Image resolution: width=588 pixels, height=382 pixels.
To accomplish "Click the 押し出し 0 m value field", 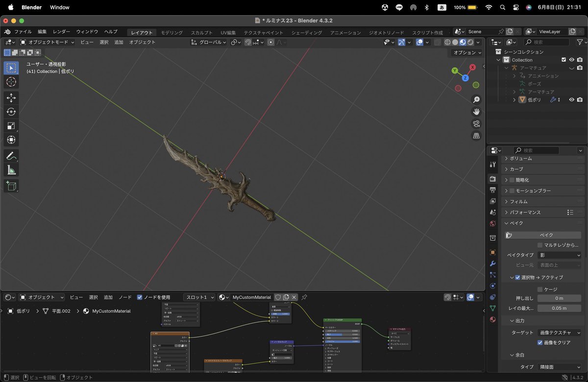I will tap(559, 298).
